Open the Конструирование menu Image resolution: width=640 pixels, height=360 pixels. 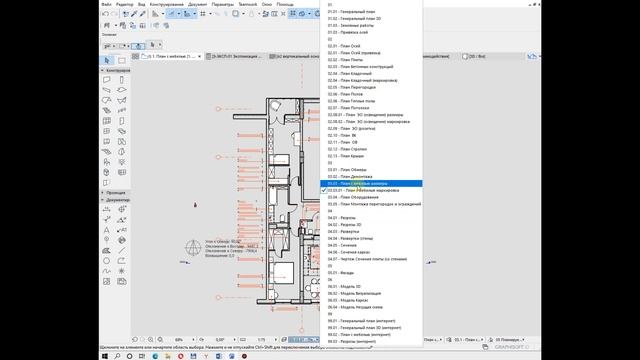167,4
